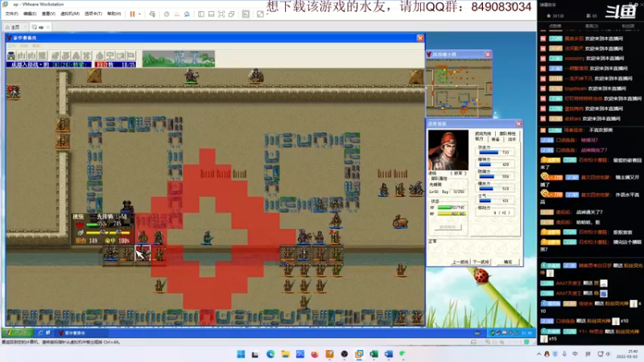644x362 pixels.
Task: Open Microsoft Edge from the taskbar
Action: [270, 354]
